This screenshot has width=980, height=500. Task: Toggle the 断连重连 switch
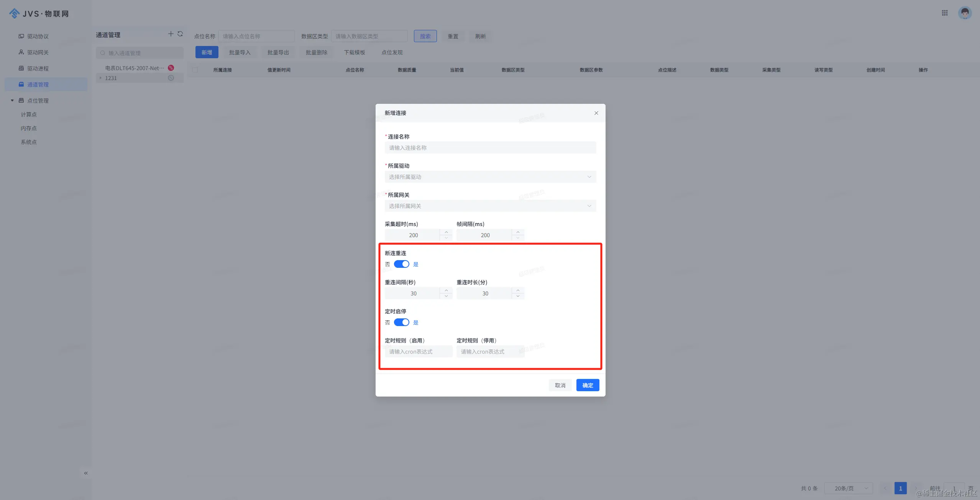point(401,264)
